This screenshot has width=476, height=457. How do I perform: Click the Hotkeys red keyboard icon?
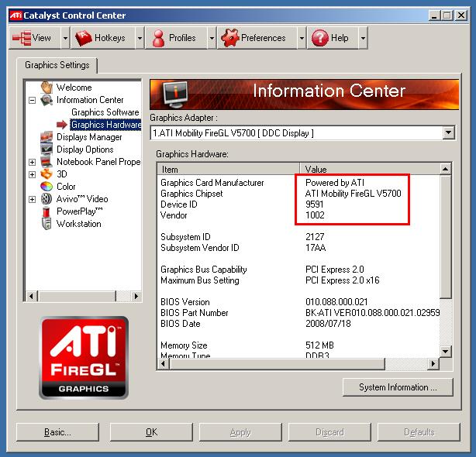[83, 38]
